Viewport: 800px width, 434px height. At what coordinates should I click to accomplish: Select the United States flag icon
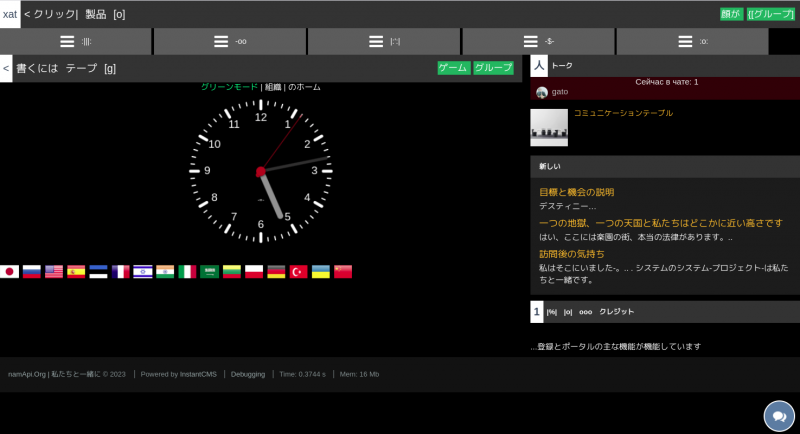pos(54,272)
